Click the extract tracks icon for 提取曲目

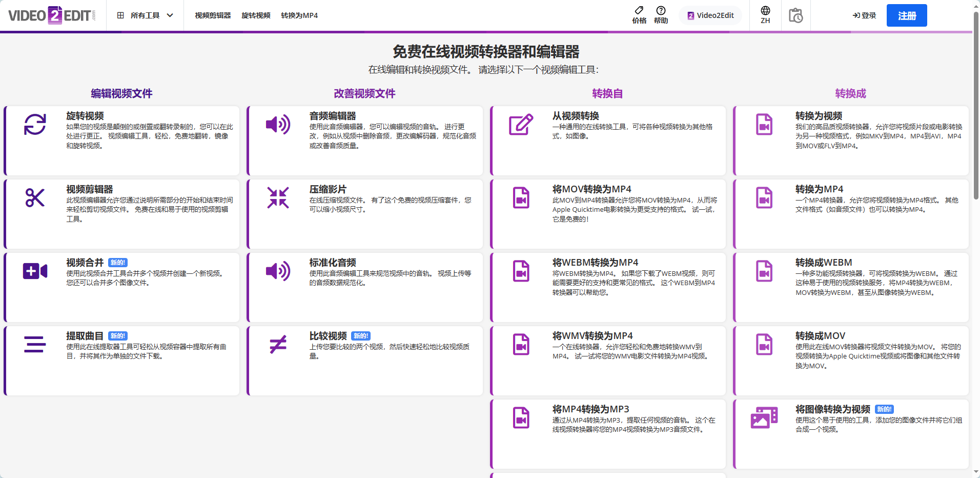34,344
